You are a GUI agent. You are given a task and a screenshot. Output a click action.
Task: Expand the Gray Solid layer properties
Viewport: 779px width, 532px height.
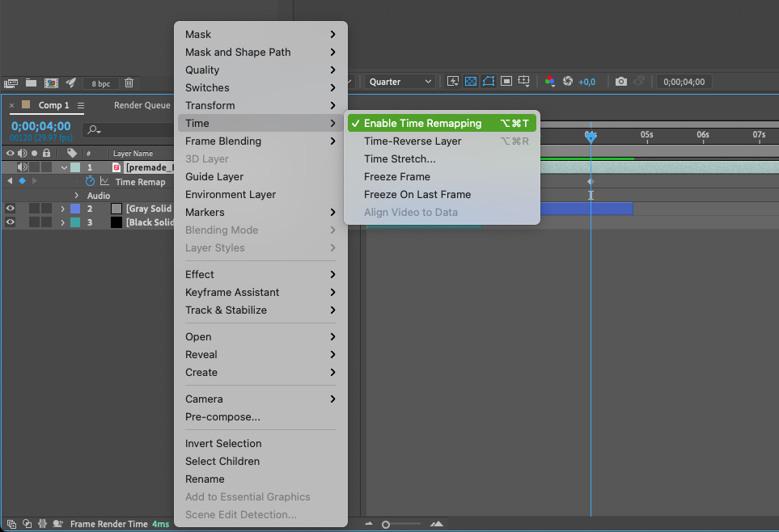63,209
